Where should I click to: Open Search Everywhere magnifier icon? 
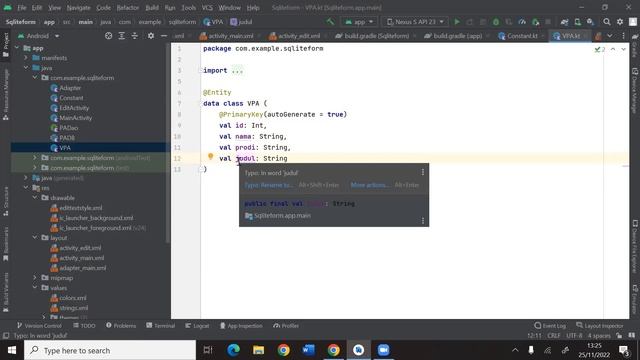click(x=607, y=22)
